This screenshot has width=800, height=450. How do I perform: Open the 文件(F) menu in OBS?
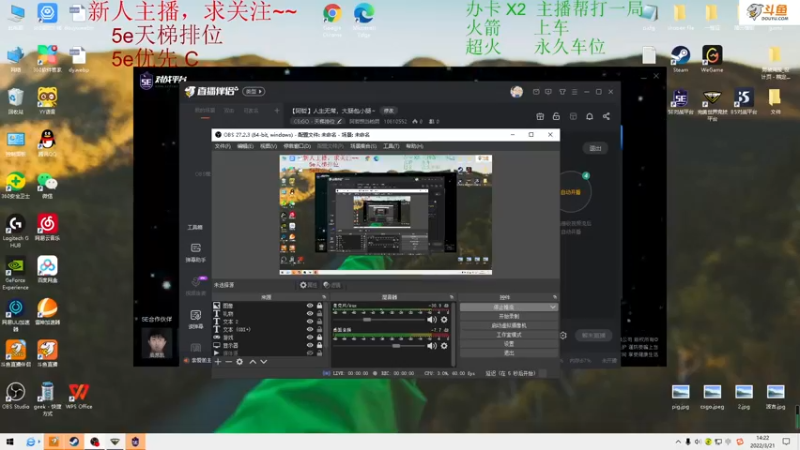(222, 146)
